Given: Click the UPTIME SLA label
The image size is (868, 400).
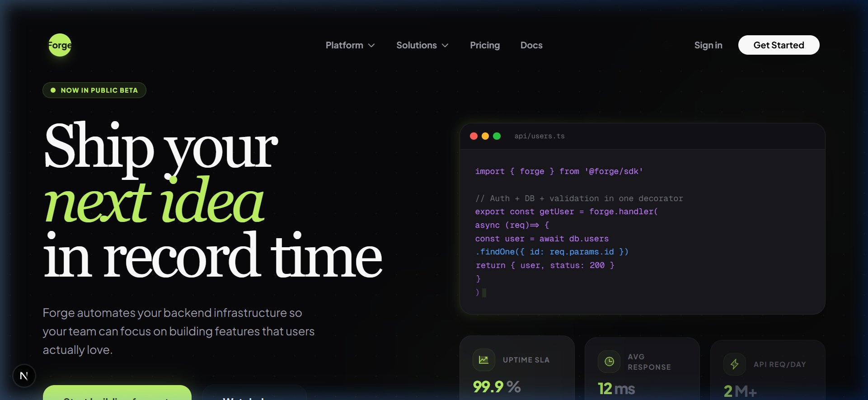Looking at the screenshot, I should [526, 360].
